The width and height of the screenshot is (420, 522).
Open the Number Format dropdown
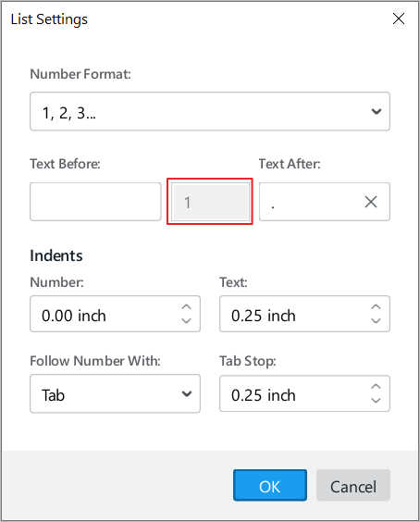210,111
